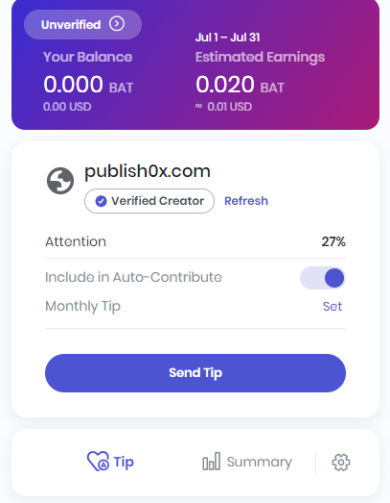Set a Monthly Tip amount
Viewport: 390px width, 503px height.
332,306
